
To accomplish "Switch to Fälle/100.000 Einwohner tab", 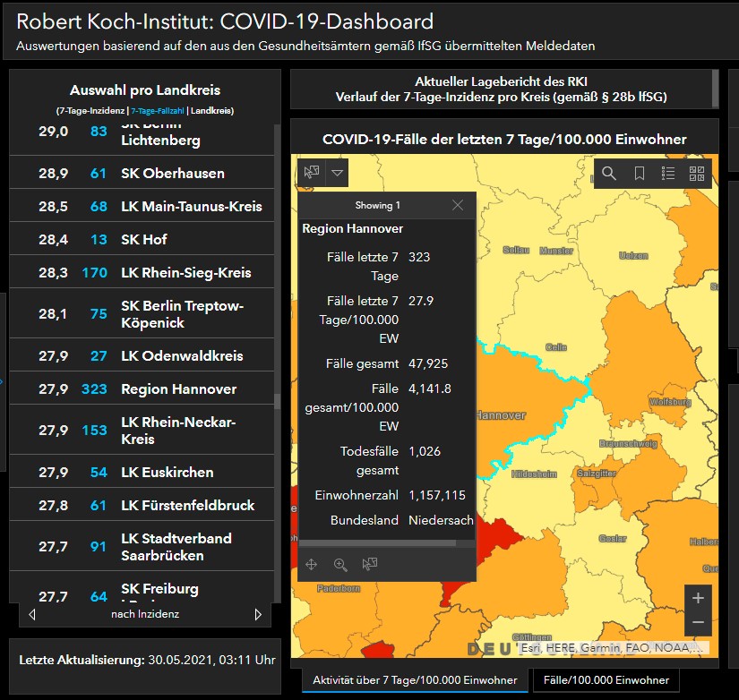I will pyautogui.click(x=606, y=680).
